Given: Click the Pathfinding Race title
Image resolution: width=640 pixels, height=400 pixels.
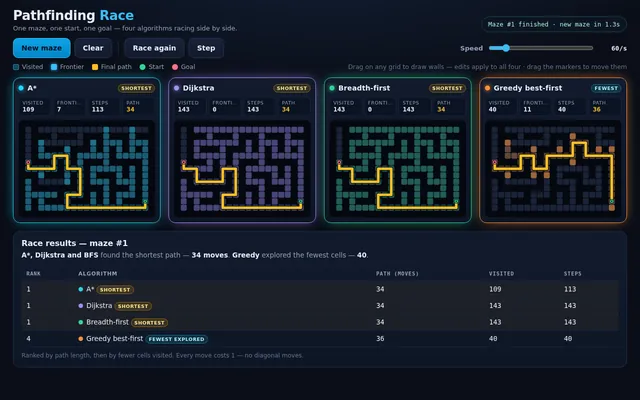Looking at the screenshot, I should 73,15.
